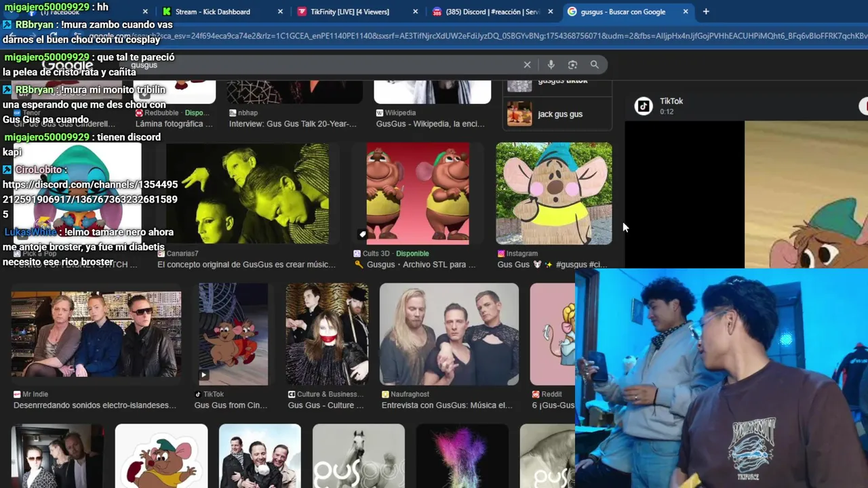Image resolution: width=868 pixels, height=488 pixels.
Task: Open 'Gus Gus - Culture ...' result
Action: (325, 405)
